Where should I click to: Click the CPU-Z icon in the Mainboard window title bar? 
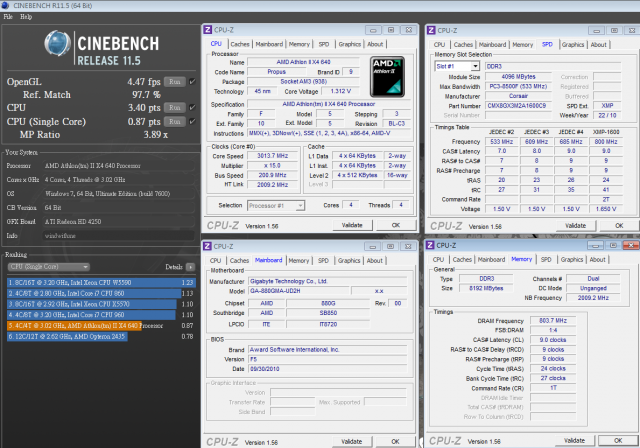[207, 246]
